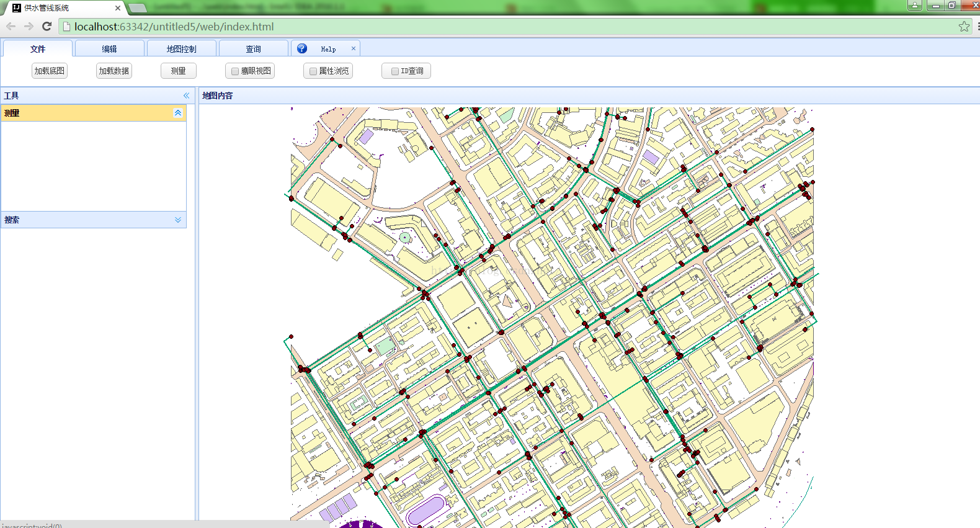The height and width of the screenshot is (528, 980).
Task: Click the blue Help question mark icon
Action: [x=302, y=48]
